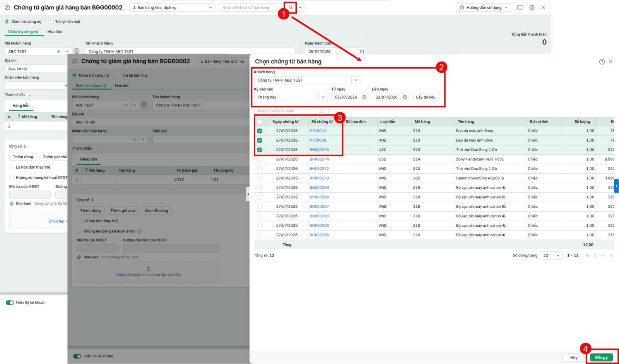The height and width of the screenshot is (364, 619).
Task: Click the history icon in the rearmost window title
Action: pos(7,7)
